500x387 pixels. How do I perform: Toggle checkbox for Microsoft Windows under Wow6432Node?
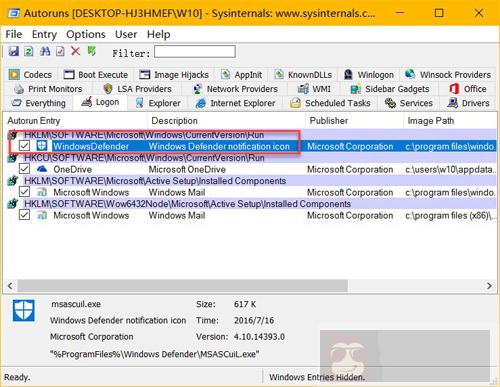24,215
